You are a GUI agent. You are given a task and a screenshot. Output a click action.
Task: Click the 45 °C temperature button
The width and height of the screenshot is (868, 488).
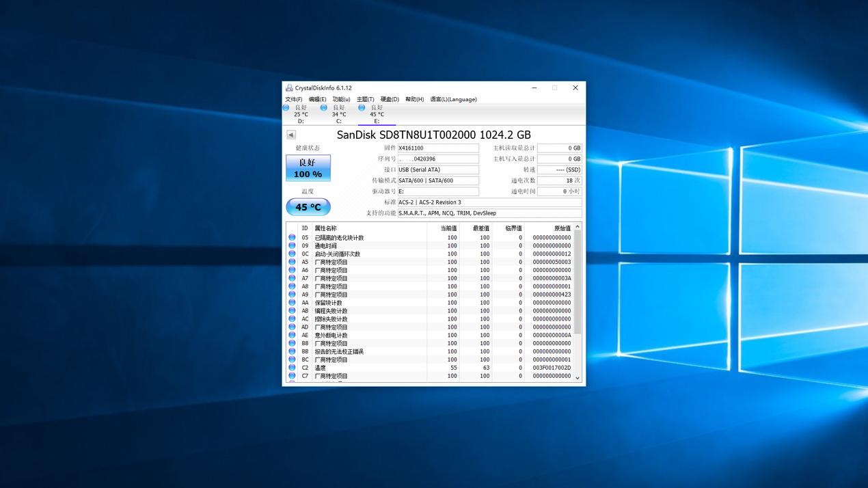point(308,207)
